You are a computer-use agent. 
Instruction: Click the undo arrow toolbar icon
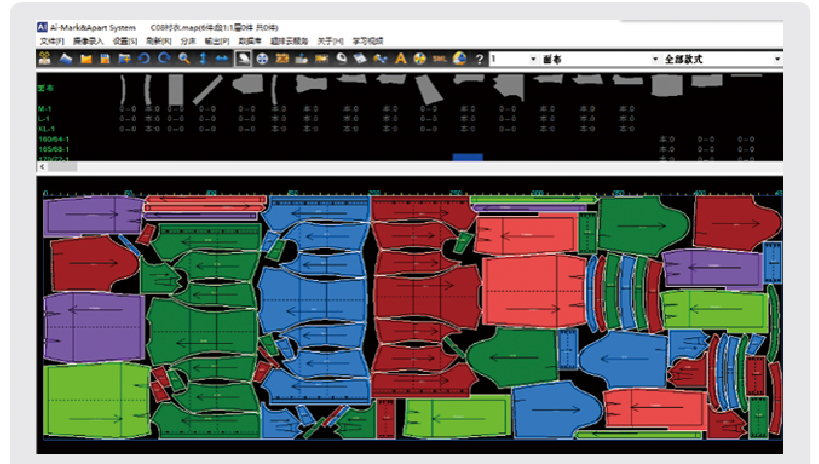tap(143, 59)
